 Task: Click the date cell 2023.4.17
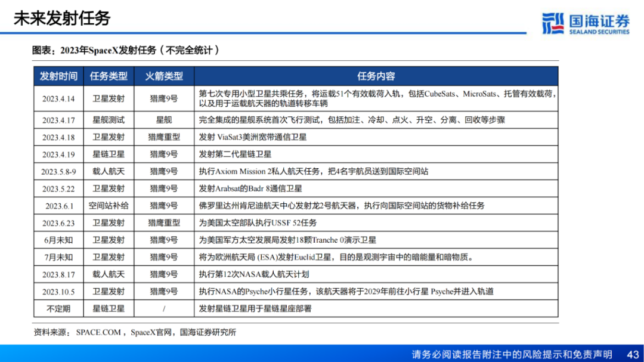(x=58, y=120)
